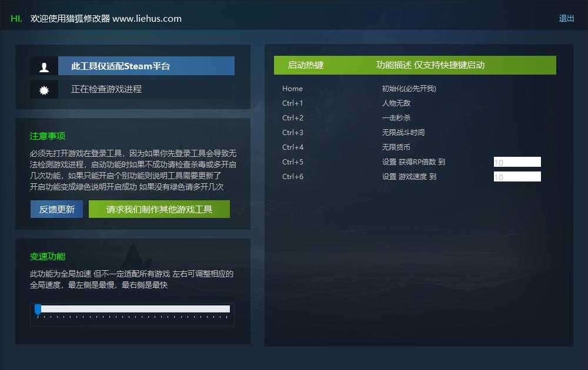Click 请求我们制作其他游戏工具 green button

[159, 209]
